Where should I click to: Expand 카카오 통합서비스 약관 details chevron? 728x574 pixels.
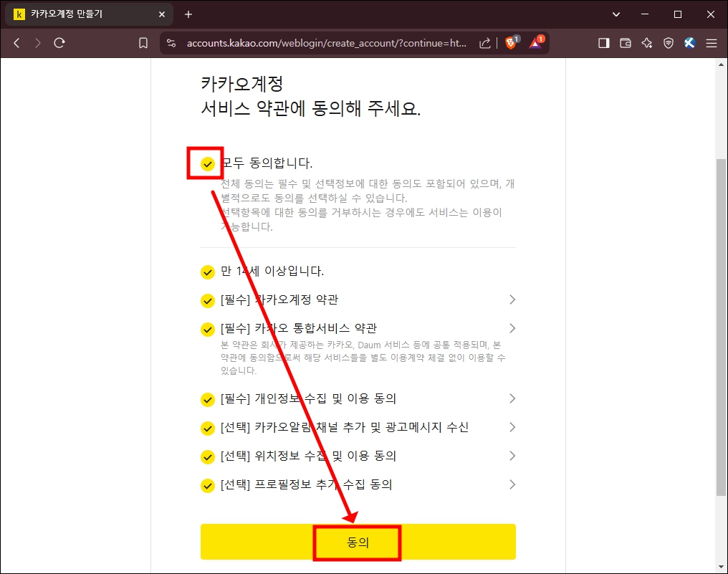coord(512,328)
